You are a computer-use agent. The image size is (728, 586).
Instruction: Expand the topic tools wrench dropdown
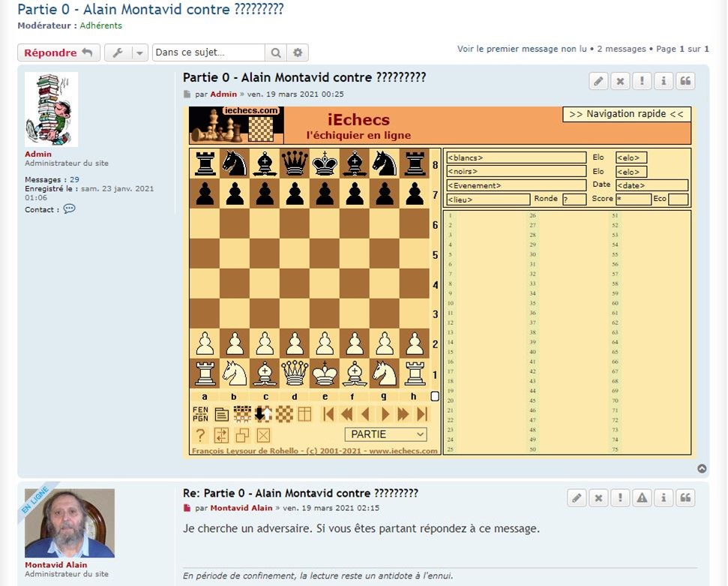pos(126,53)
